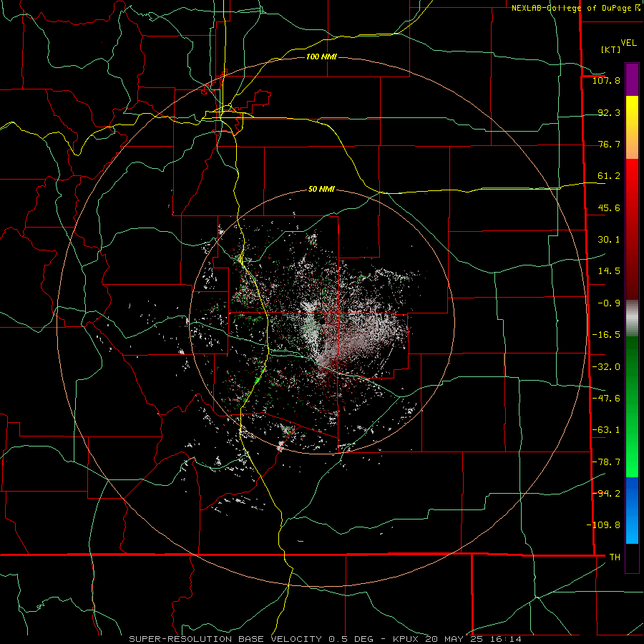Select the 45.6 scale value

click(609, 208)
